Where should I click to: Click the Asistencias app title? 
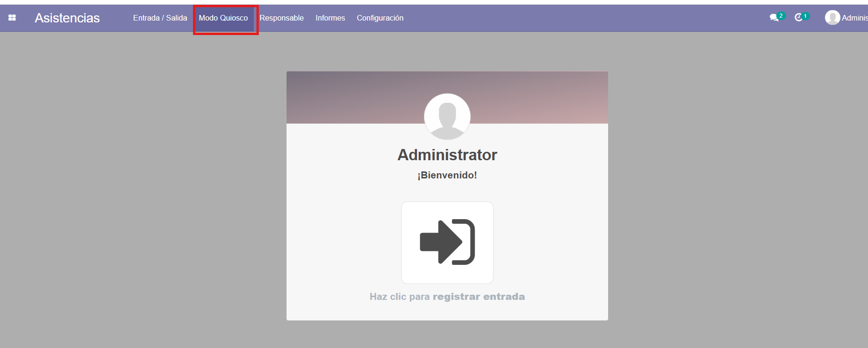67,18
